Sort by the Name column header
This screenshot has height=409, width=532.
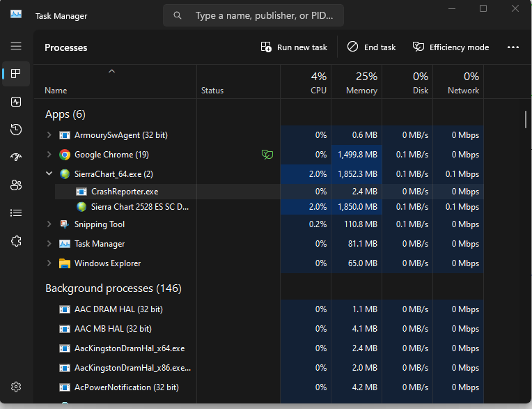(x=115, y=82)
